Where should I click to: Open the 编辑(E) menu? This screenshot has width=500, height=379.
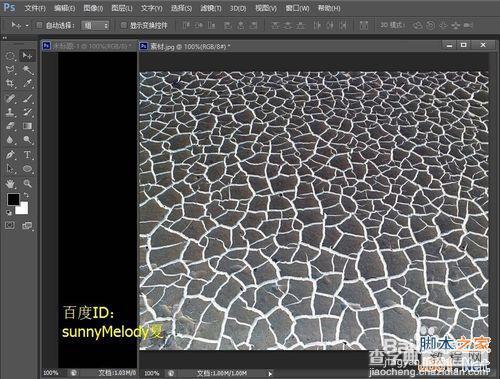tap(64, 8)
